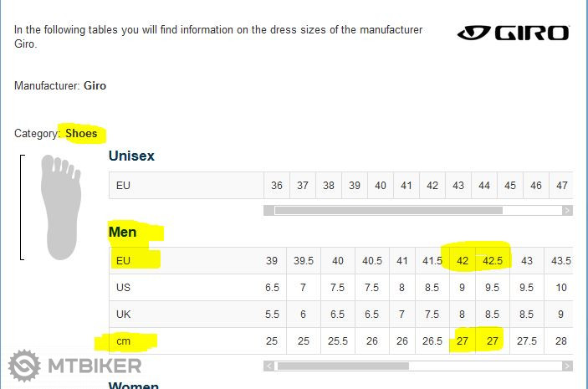588x389 pixels.
Task: Click the Men's highlighted EU row label
Action: point(124,261)
